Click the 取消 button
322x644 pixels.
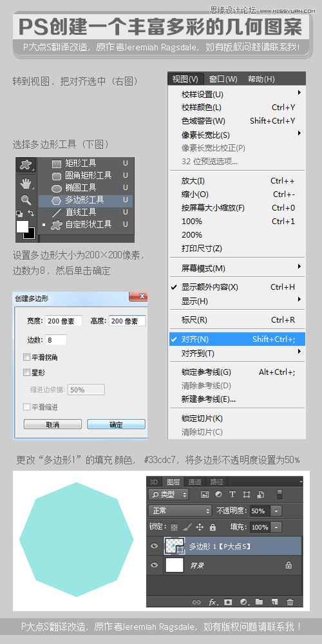(x=53, y=424)
